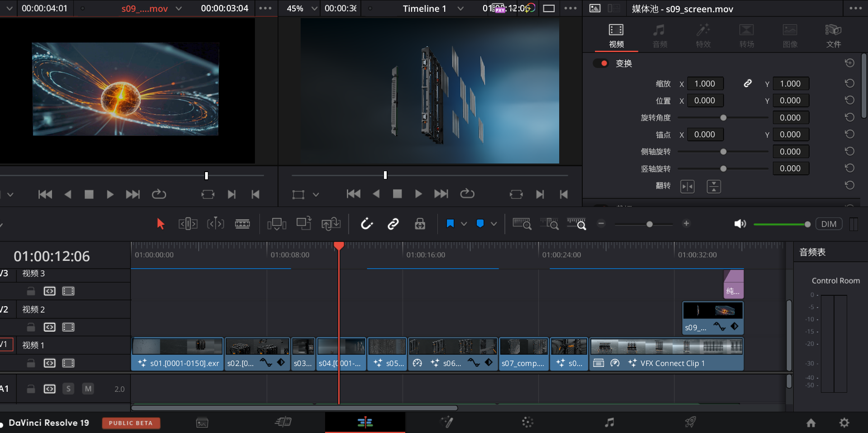Open the 文件 inspector tab
The width and height of the screenshot is (868, 433).
tap(834, 36)
